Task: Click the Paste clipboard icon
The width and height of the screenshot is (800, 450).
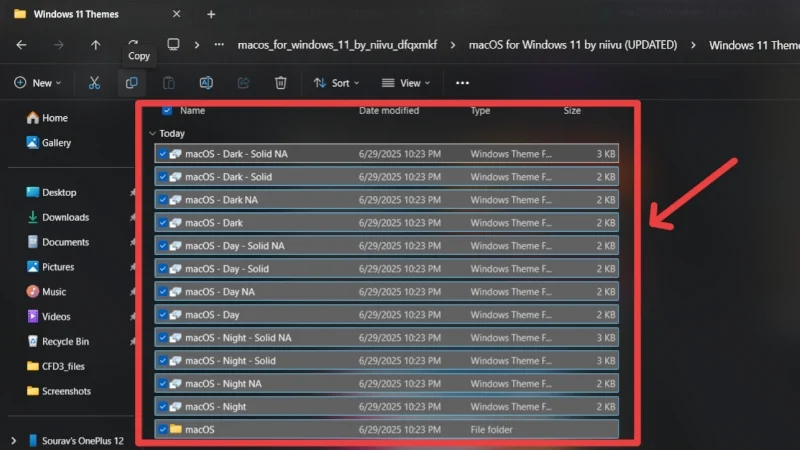Action: 169,83
